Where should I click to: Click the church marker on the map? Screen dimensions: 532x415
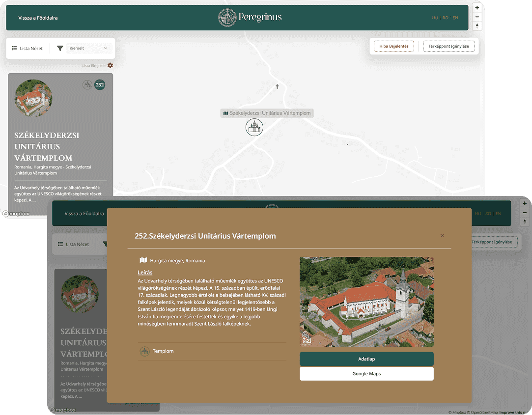click(254, 128)
